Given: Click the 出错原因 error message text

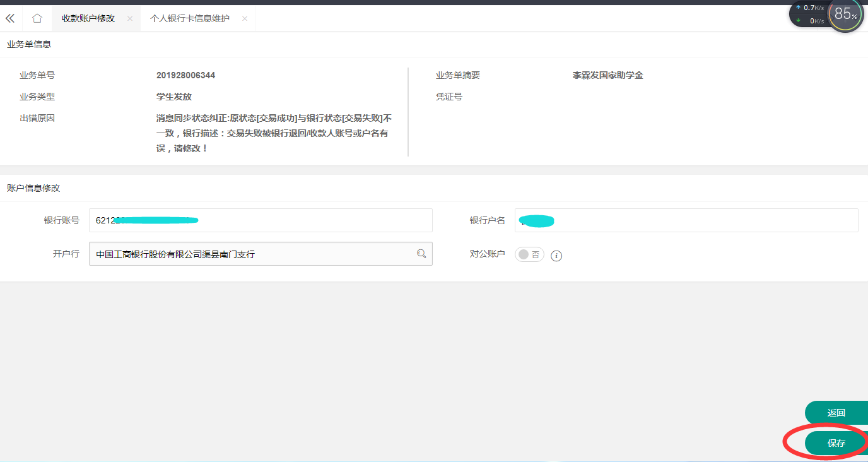Looking at the screenshot, I should pyautogui.click(x=273, y=133).
